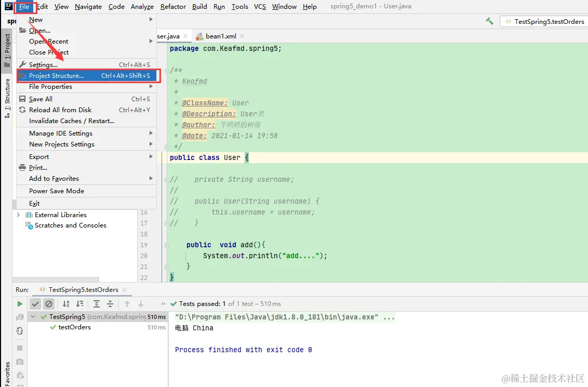This screenshot has width=588, height=387.
Task: Close the bean1.xml editor tab
Action: tap(242, 36)
